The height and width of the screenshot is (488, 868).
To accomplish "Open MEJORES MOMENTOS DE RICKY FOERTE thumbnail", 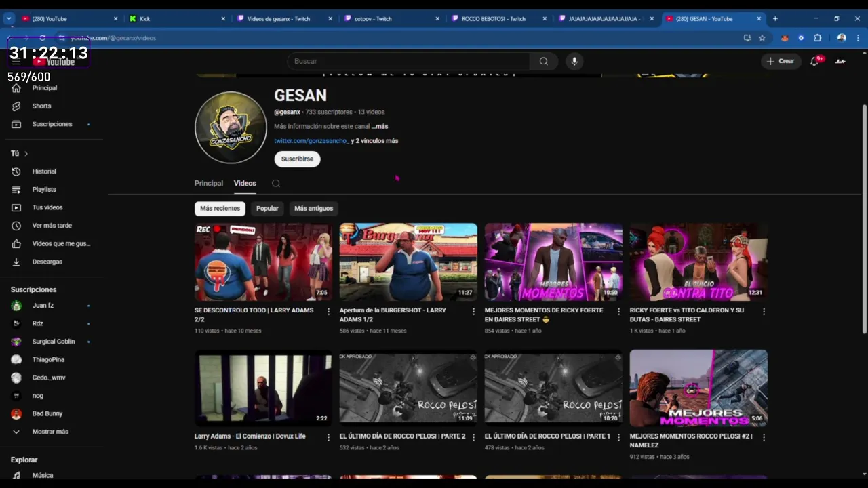I will tap(553, 262).
